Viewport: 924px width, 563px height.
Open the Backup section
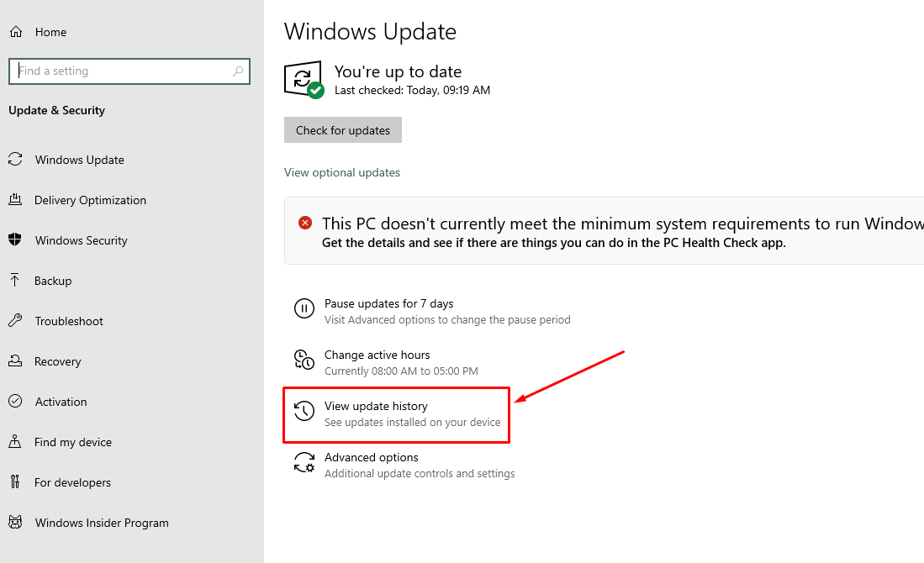(x=53, y=281)
